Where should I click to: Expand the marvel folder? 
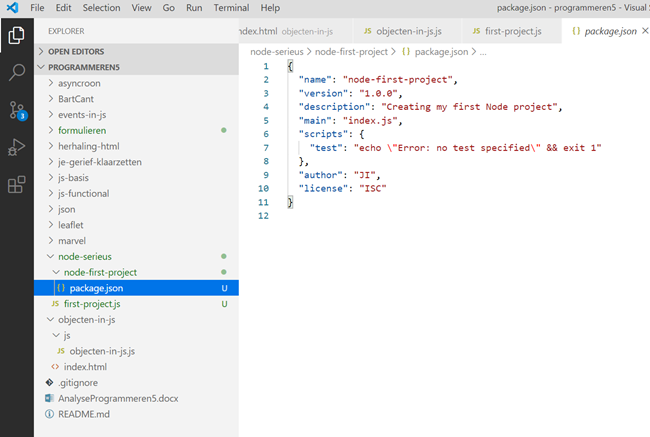[x=136, y=240]
